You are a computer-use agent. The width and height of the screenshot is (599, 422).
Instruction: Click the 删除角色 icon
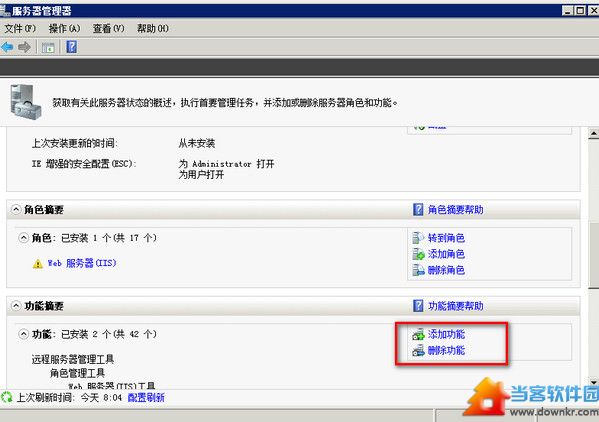tap(418, 270)
